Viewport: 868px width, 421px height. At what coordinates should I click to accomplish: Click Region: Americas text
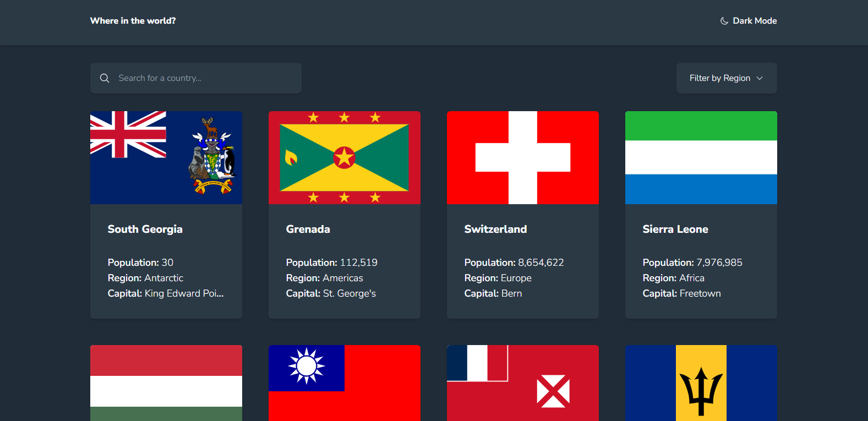325,278
